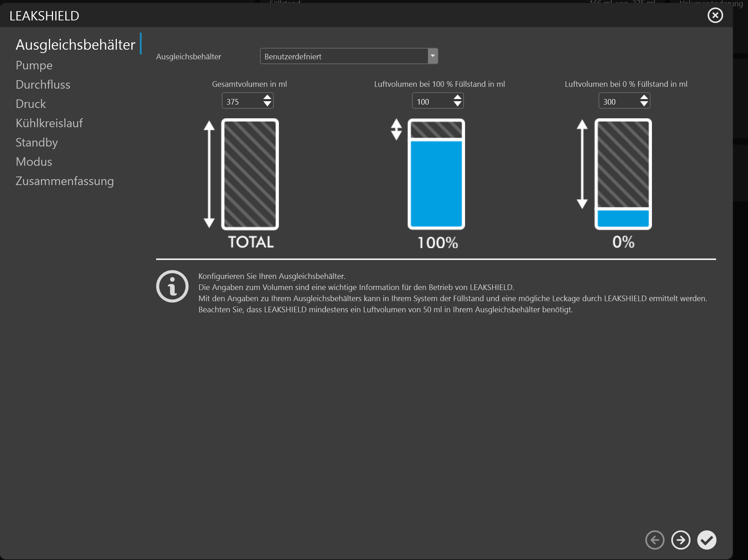
Task: Open the LEAKSHIELD info icon
Action: pyautogui.click(x=172, y=286)
